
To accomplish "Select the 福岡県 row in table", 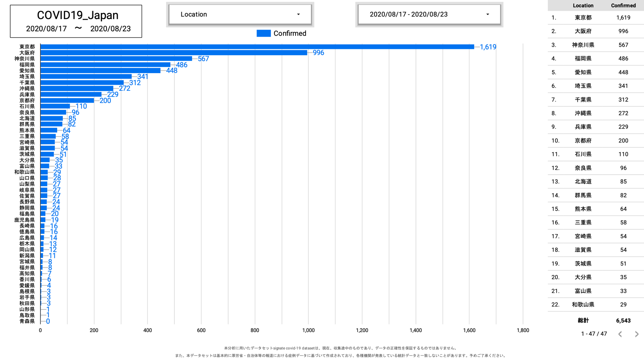I will 596,59.
